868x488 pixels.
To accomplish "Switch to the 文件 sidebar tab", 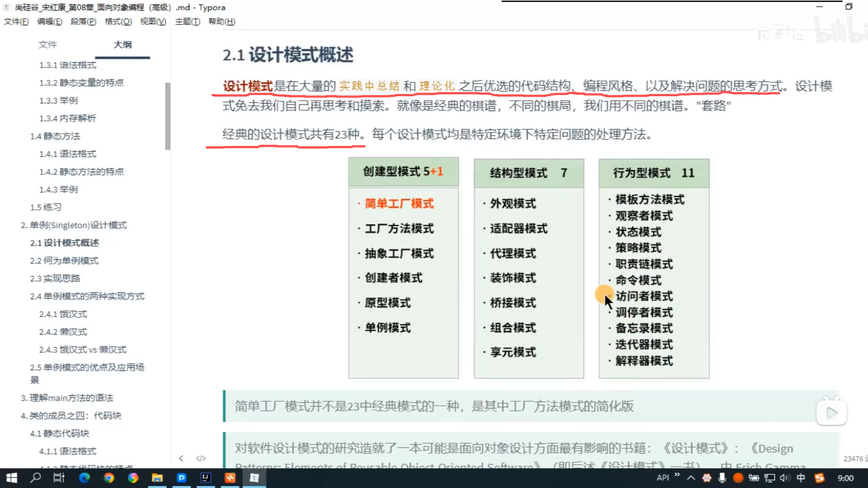I will click(x=47, y=44).
